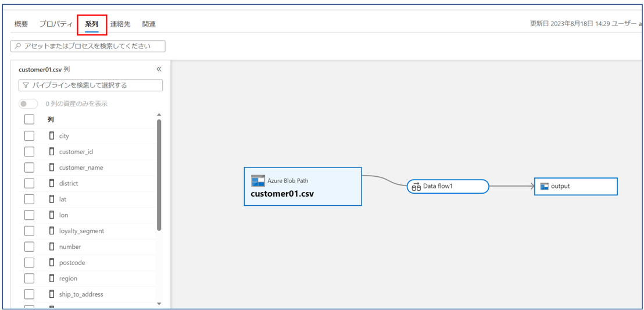Open the 連絡先 tab
This screenshot has height=310, width=644.
click(120, 24)
